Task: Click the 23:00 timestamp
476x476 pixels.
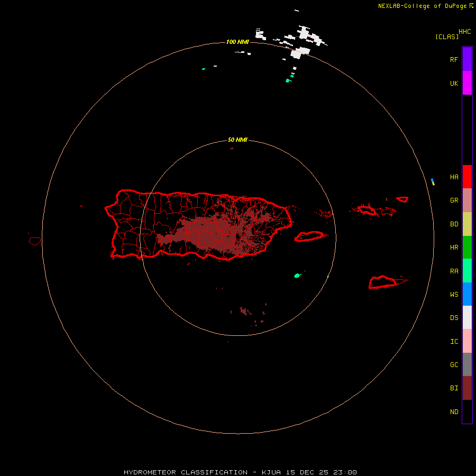Action: 344,472
